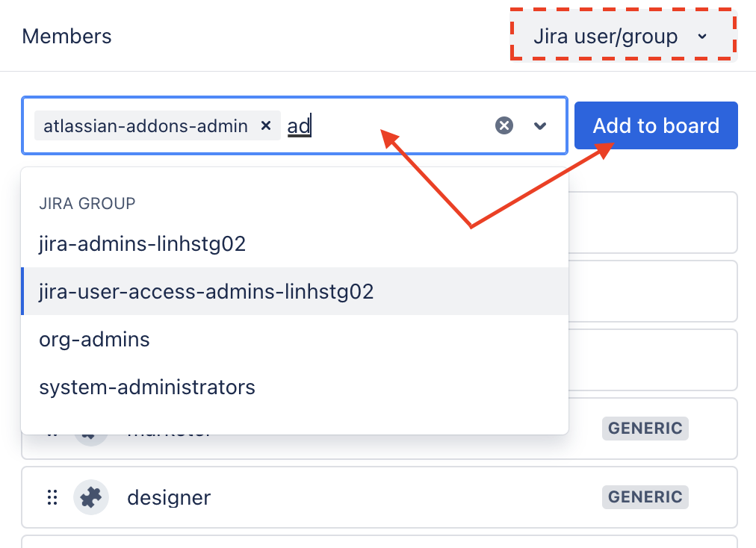The height and width of the screenshot is (548, 756).
Task: Collapse the member select chevron
Action: coord(540,125)
